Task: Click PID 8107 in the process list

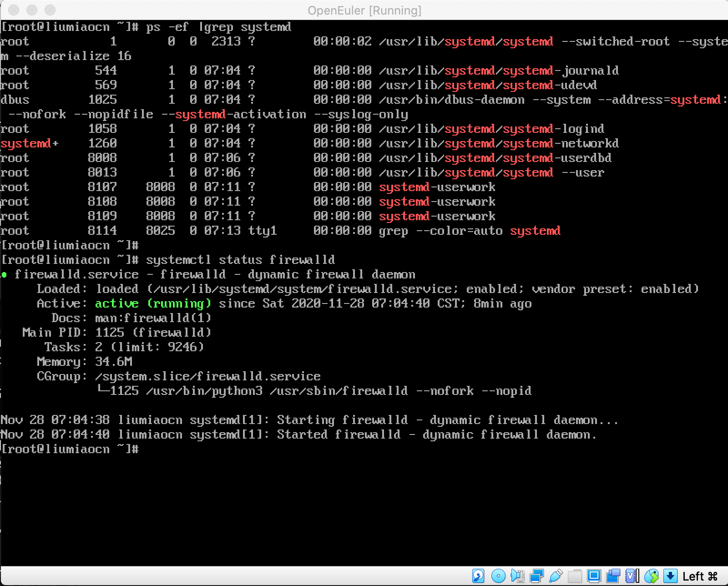Action: (x=102, y=187)
